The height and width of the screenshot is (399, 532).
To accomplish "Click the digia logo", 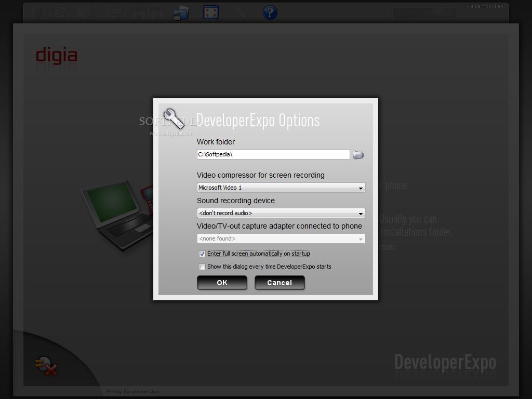I will [56, 56].
